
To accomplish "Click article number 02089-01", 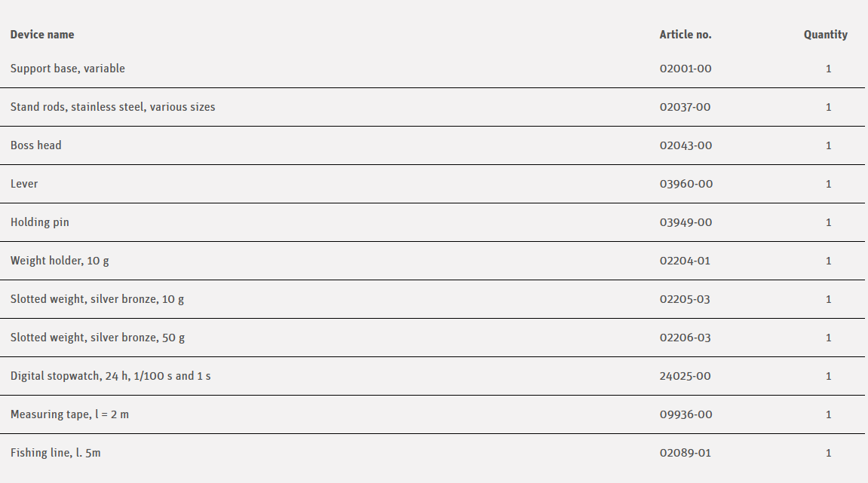I will 685,453.
